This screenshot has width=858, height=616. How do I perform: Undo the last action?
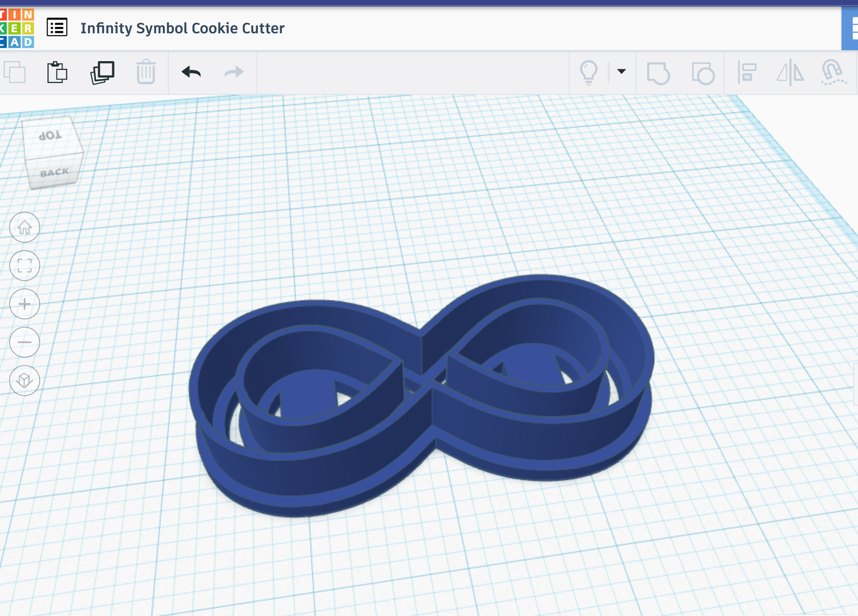tap(191, 72)
